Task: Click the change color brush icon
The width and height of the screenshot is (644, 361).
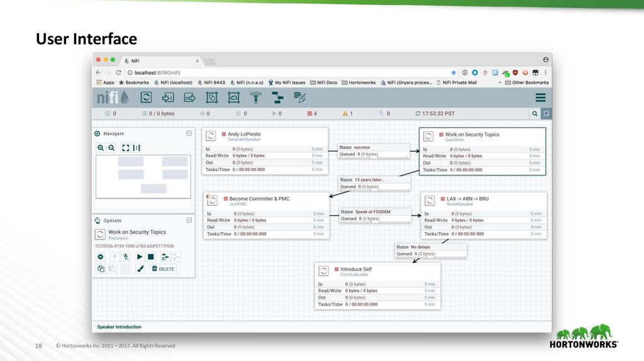Action: [x=140, y=269]
